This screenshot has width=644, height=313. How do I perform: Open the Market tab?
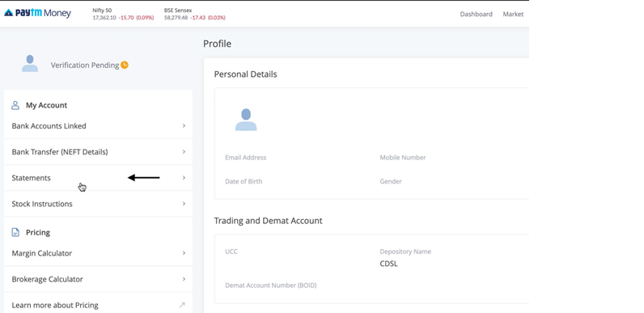(x=513, y=14)
